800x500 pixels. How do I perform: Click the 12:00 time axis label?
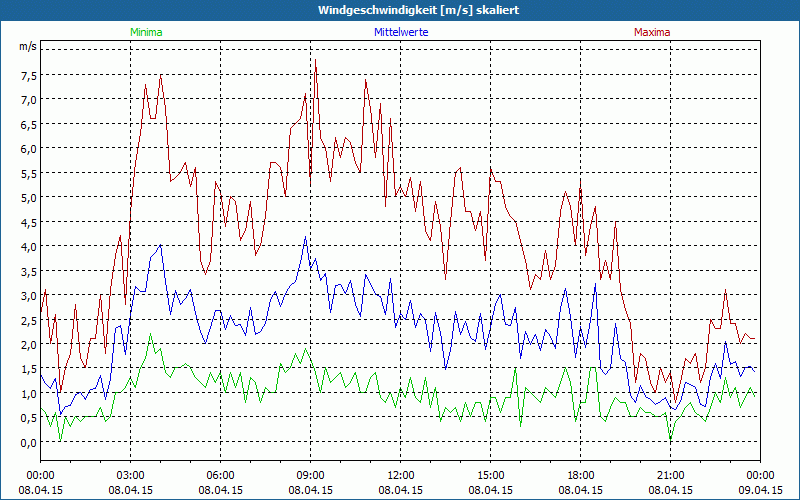click(x=401, y=476)
